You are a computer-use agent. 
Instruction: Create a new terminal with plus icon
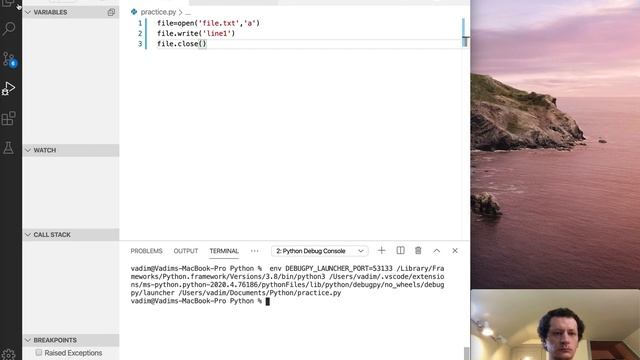click(381, 251)
